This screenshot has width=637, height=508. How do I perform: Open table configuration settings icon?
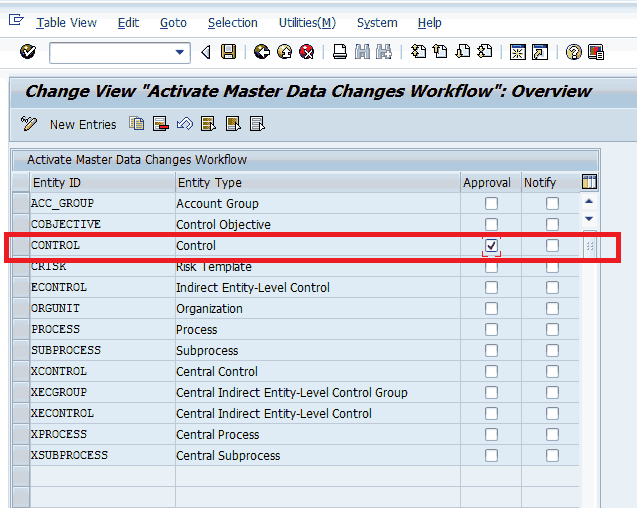pos(589,182)
